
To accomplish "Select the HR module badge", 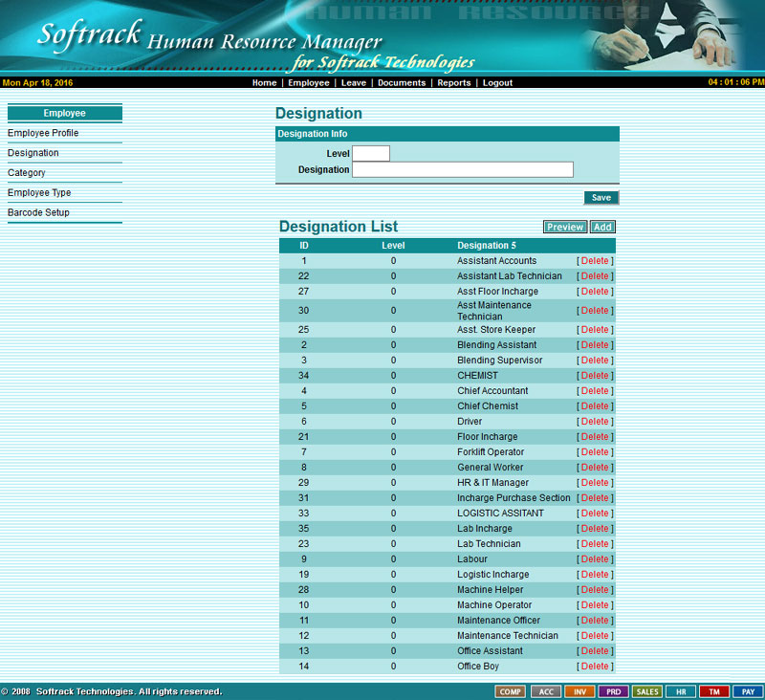I will (x=681, y=691).
